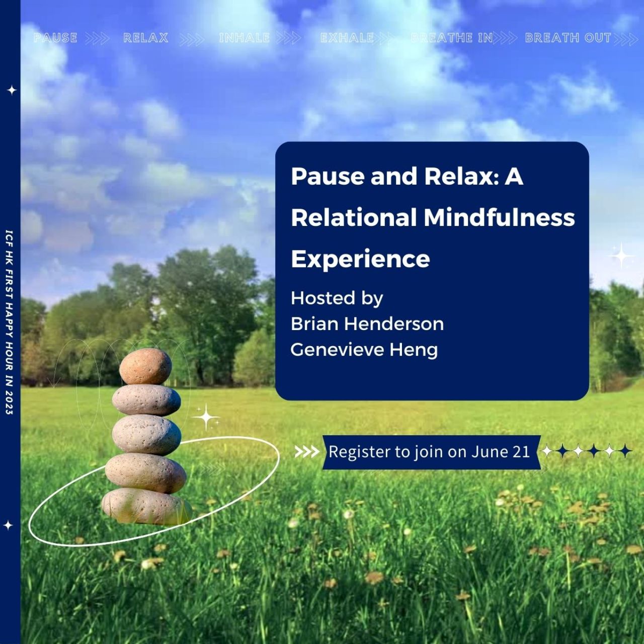644x644 pixels.
Task: Click the 'EXHALE' word in top strip
Action: point(347,38)
